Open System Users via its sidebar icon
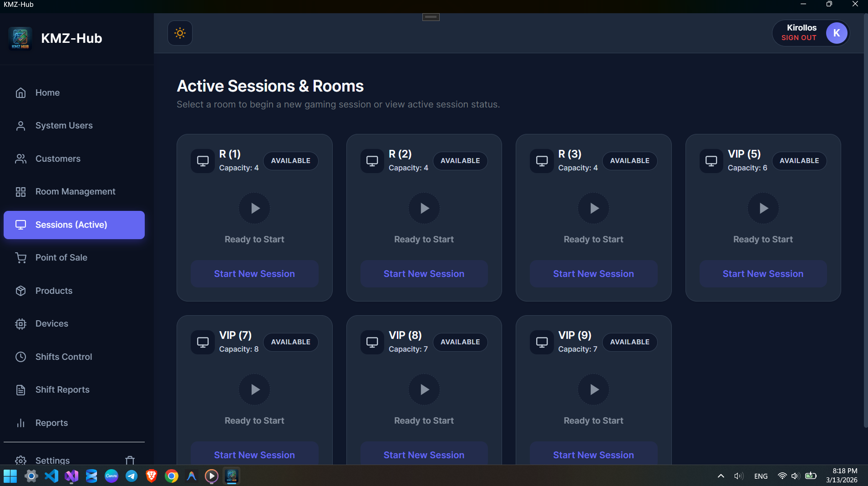 [x=21, y=125]
